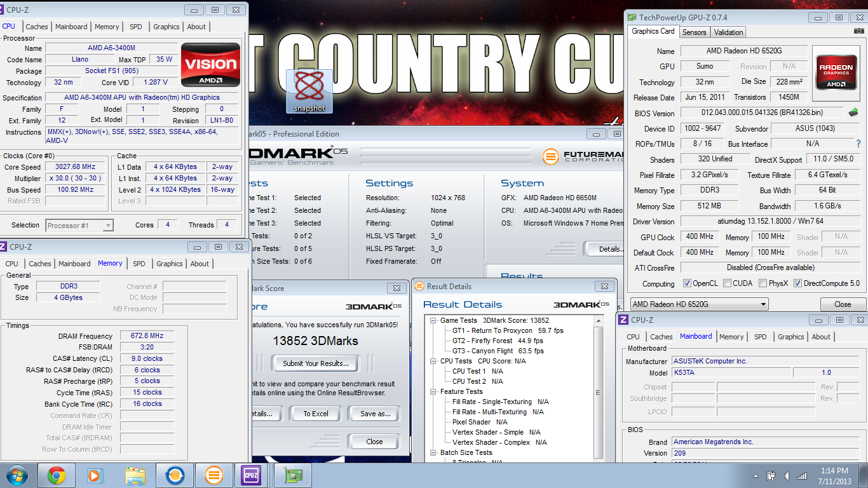Click the network signal tray icon
Viewport: 868px width, 488px height.
(802, 476)
